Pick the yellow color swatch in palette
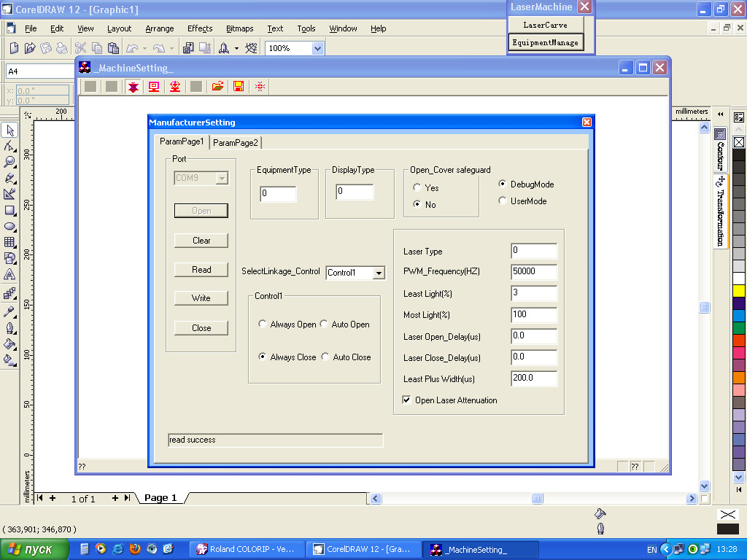The width and height of the screenshot is (747, 560). [738, 291]
